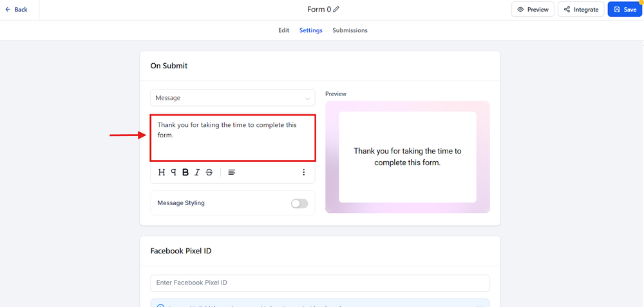Expand the Message dropdown
Screen dimensions: 644x307
232,98
